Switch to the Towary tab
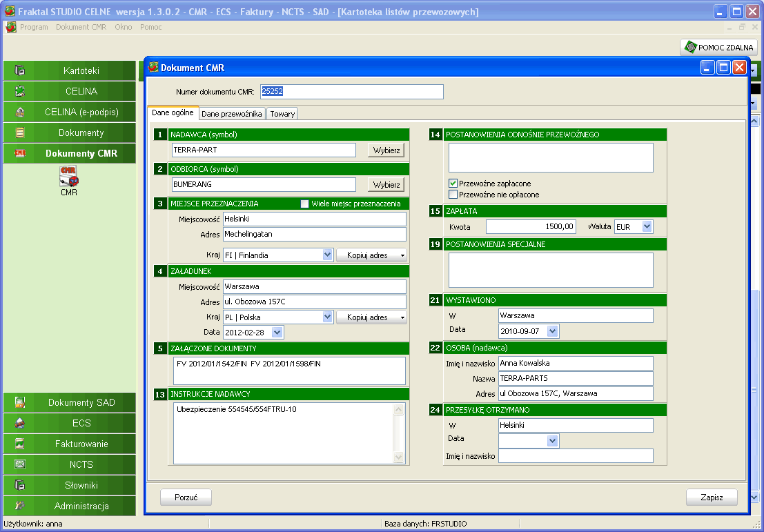764x532 pixels. (282, 114)
